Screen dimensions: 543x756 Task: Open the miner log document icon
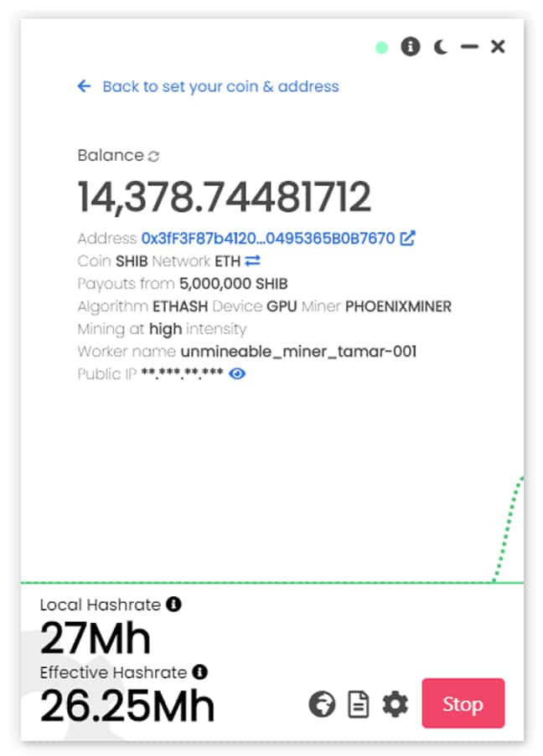click(x=359, y=704)
